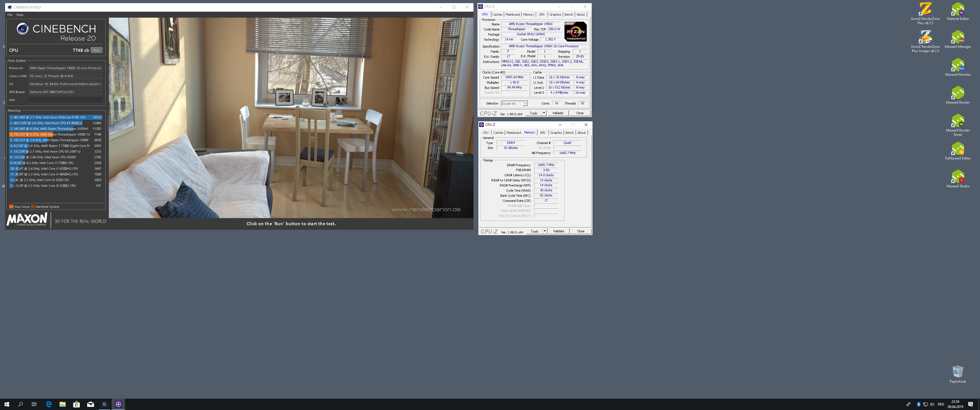Click the DEU input language indicator
This screenshot has width=980, height=410.
[941, 404]
